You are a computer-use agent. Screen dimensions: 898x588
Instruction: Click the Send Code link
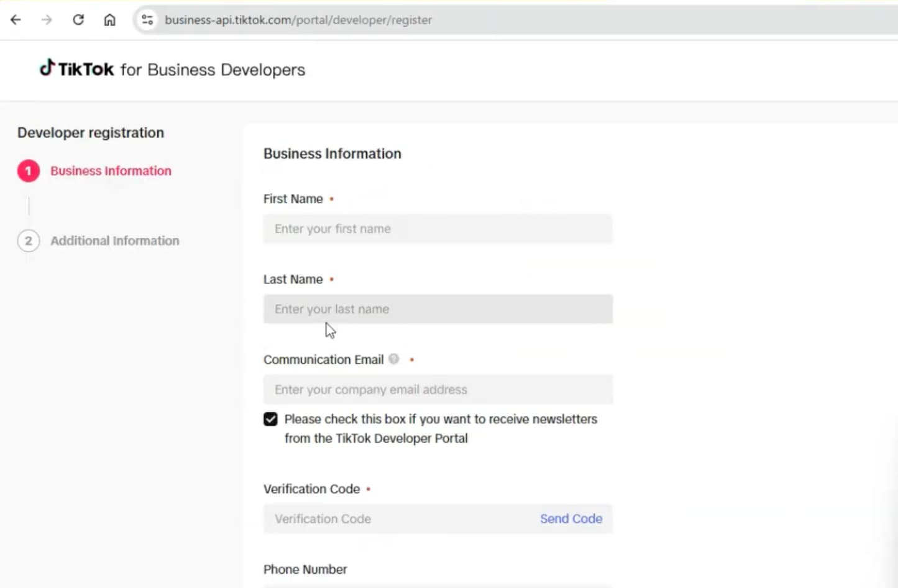[x=571, y=518]
